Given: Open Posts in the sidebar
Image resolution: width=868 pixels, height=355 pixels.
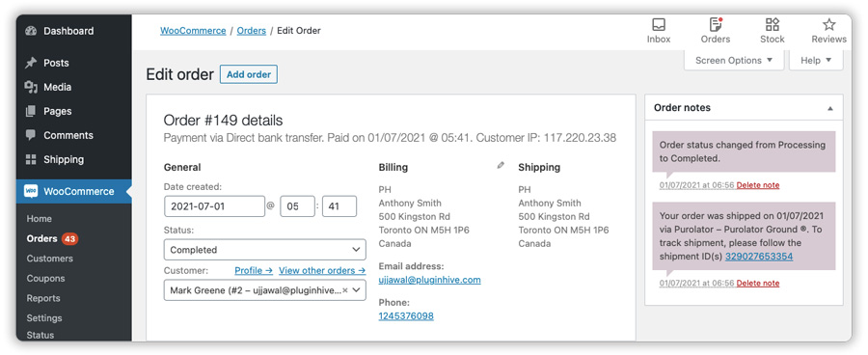Looking at the screenshot, I should [57, 63].
